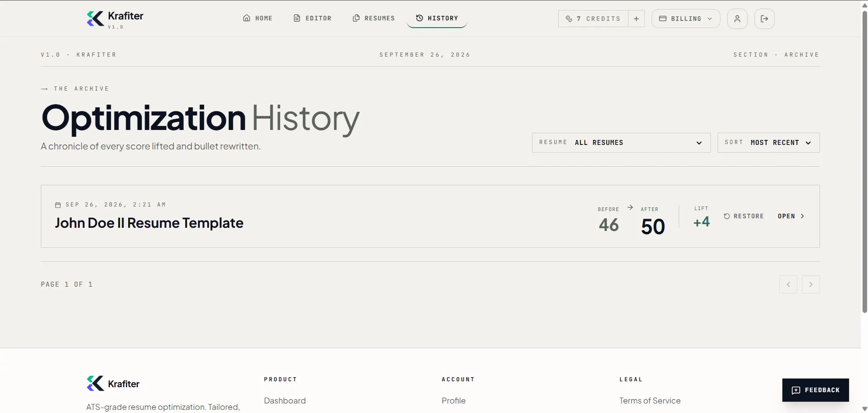This screenshot has width=868, height=413.
Task: Switch to the Editor tab
Action: [312, 18]
